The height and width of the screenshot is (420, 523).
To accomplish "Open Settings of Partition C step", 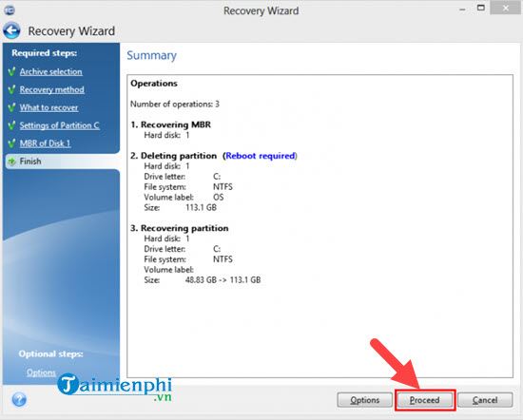I will (x=59, y=125).
